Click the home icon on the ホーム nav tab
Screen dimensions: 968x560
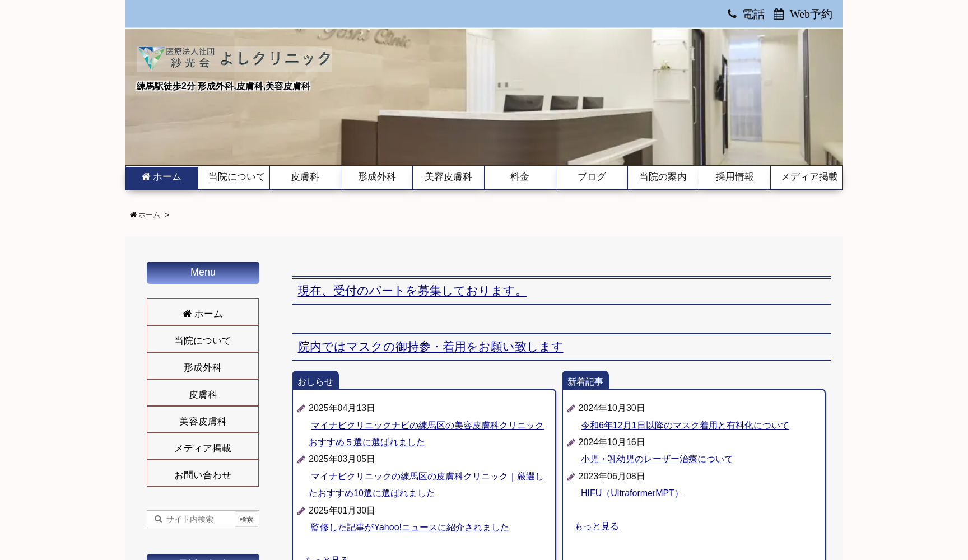coord(146,176)
